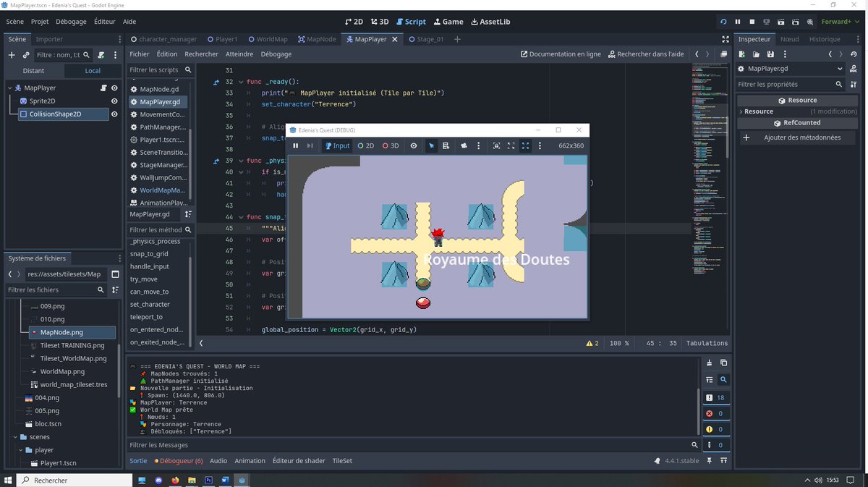This screenshot has height=487, width=868.
Task: Switch to the Nœud dock tab
Action: click(x=789, y=39)
